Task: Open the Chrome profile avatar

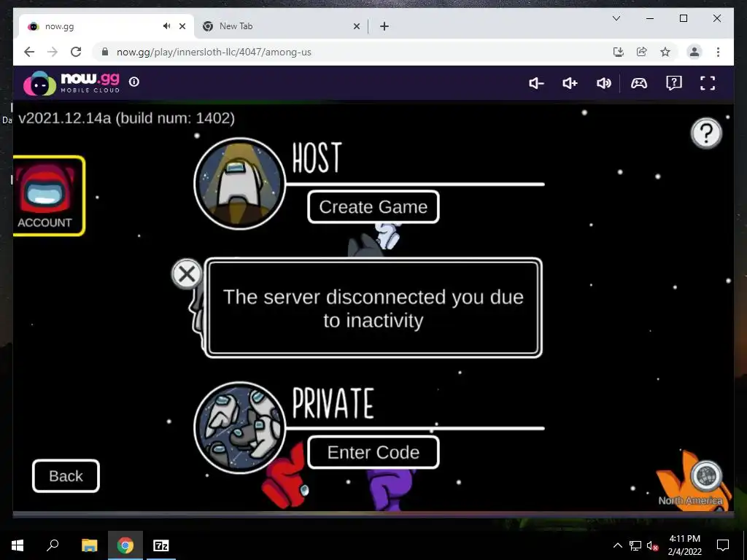Action: click(x=694, y=52)
